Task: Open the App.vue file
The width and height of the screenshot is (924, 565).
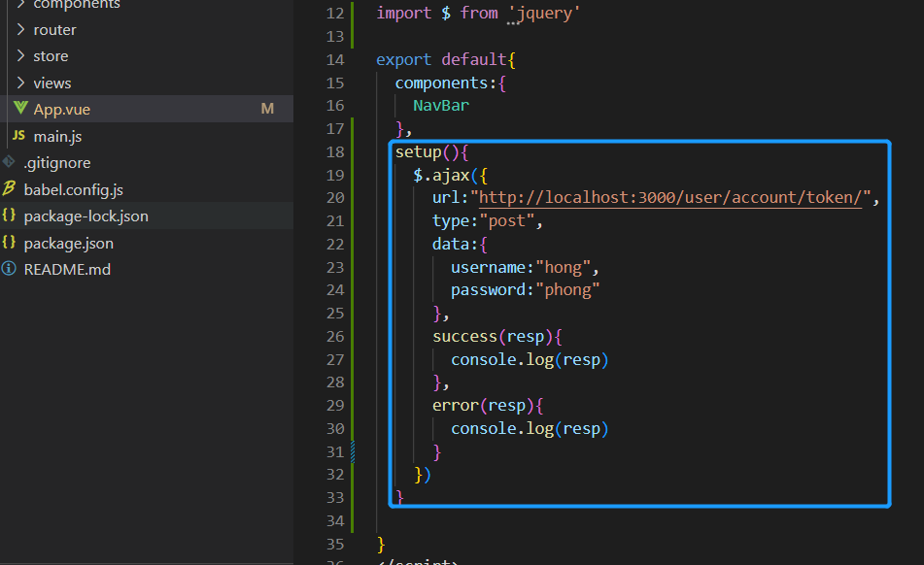Action: click(x=62, y=110)
